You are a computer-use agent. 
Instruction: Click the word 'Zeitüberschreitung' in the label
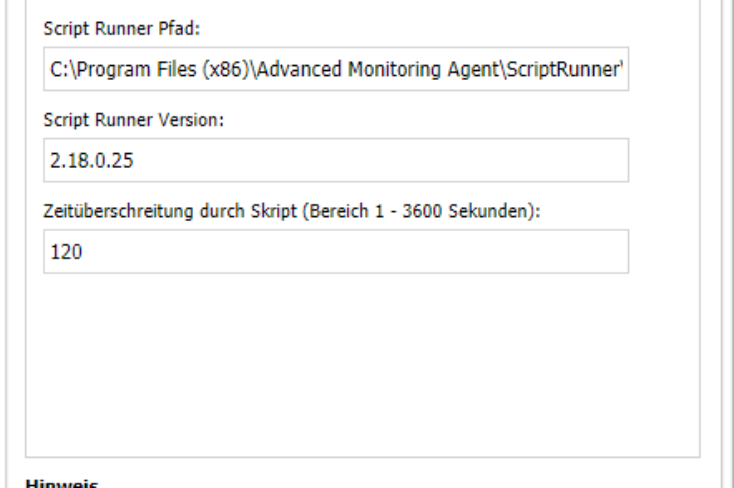pyautogui.click(x=118, y=211)
